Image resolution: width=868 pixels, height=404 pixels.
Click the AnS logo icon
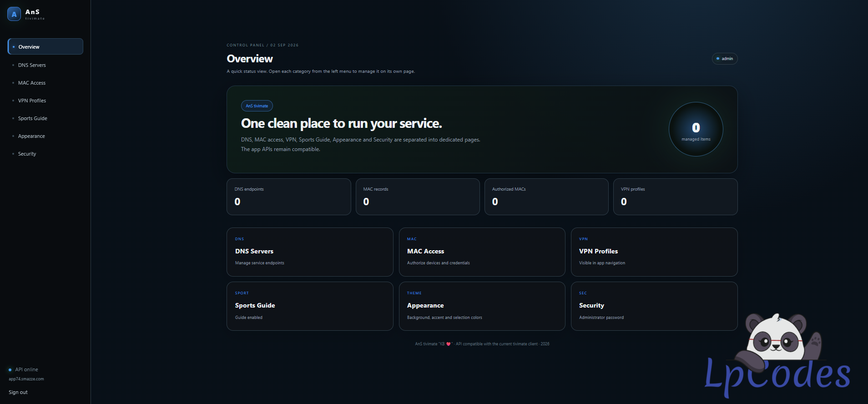click(x=14, y=14)
